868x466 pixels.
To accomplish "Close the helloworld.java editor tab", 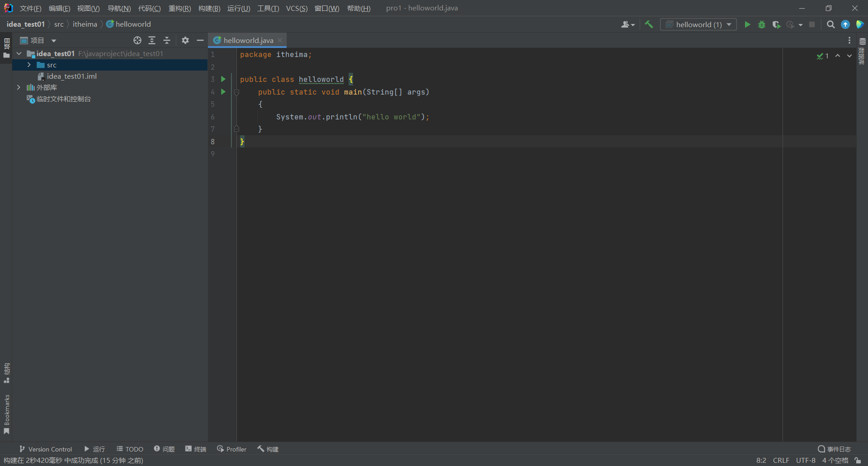I will pyautogui.click(x=280, y=40).
